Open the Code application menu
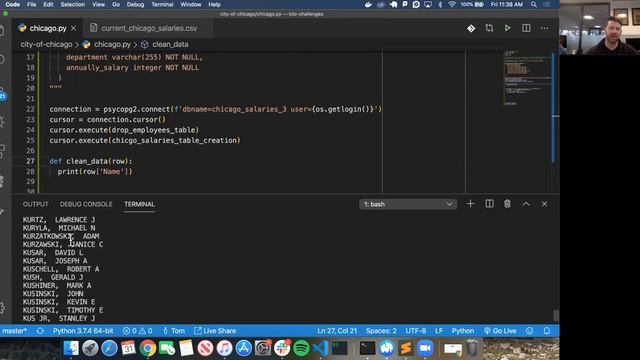 coord(13,4)
